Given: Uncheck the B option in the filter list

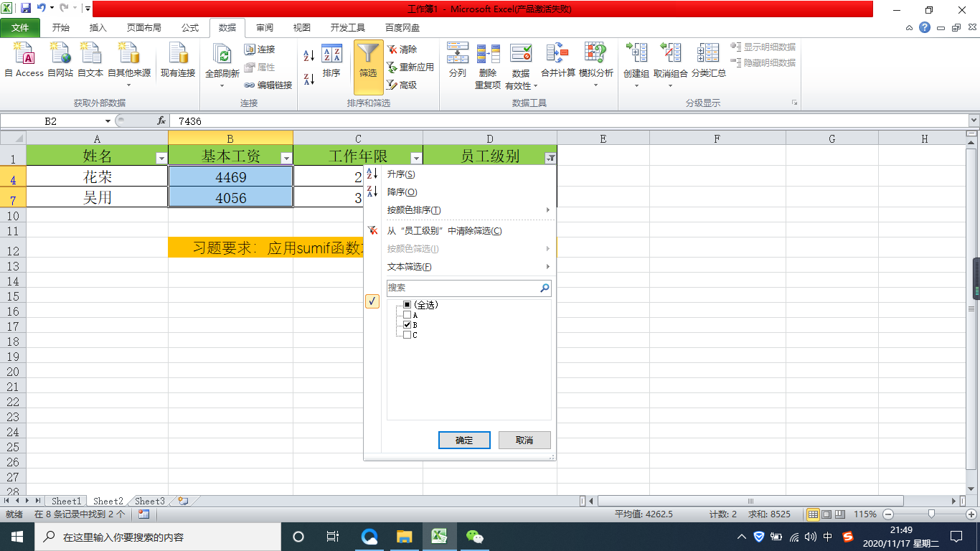Looking at the screenshot, I should [x=407, y=325].
